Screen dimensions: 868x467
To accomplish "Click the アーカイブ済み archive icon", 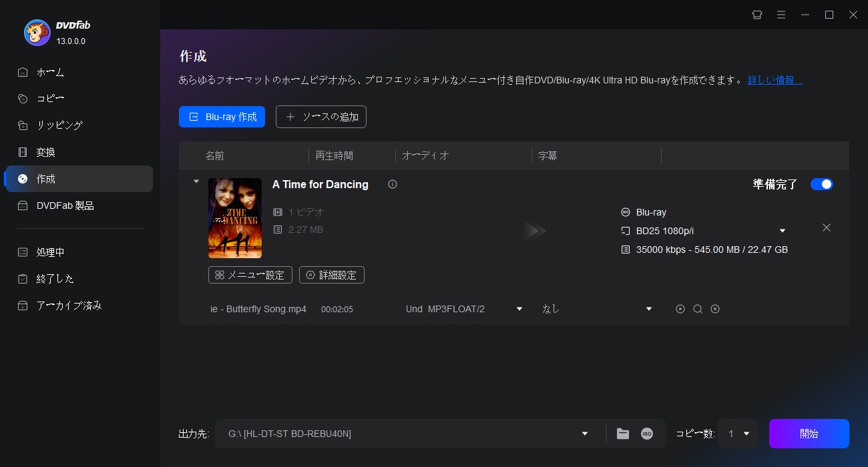I will pos(23,306).
